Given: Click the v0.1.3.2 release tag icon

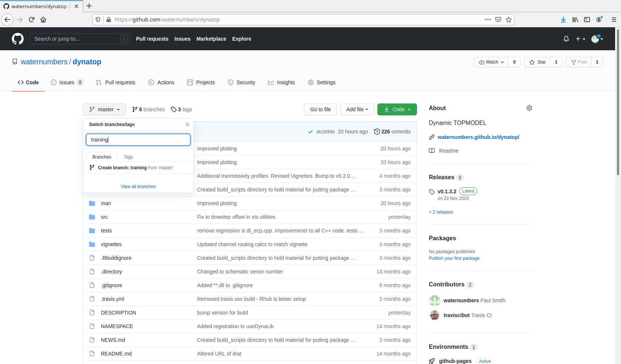Looking at the screenshot, I should (x=431, y=191).
